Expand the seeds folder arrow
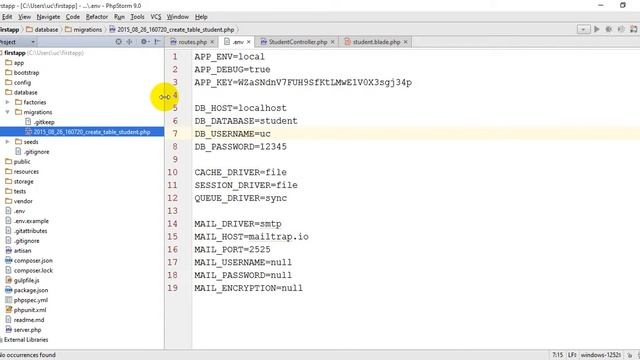 7,142
